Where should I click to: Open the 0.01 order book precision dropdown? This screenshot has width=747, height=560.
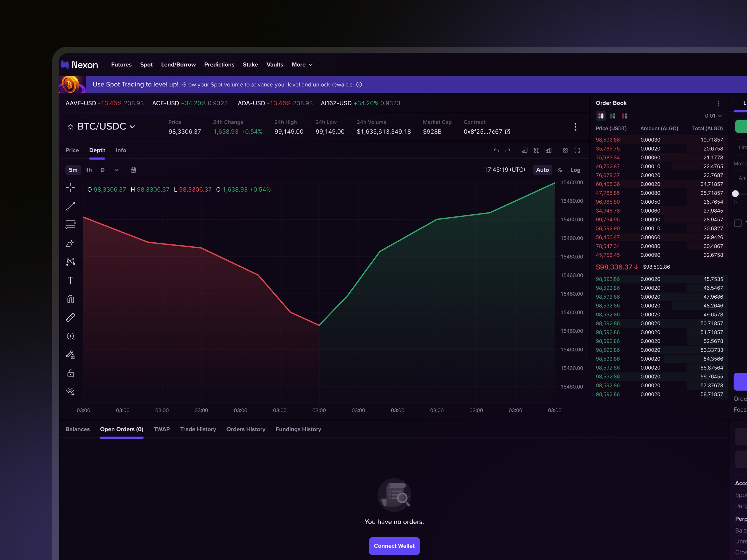click(x=713, y=116)
